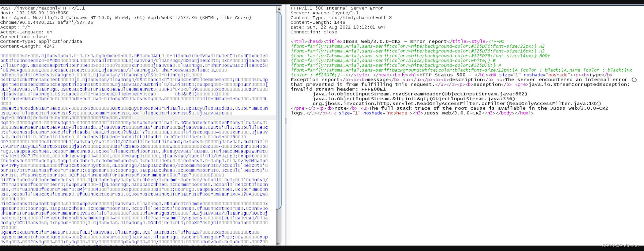
Task: Click 'Content-Type: application/data' header
Action: tap(41, 41)
